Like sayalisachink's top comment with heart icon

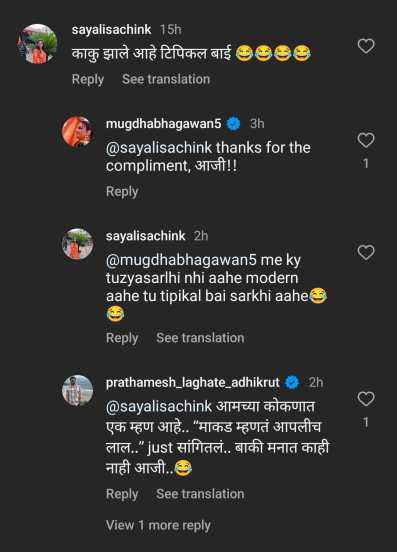pos(366,46)
